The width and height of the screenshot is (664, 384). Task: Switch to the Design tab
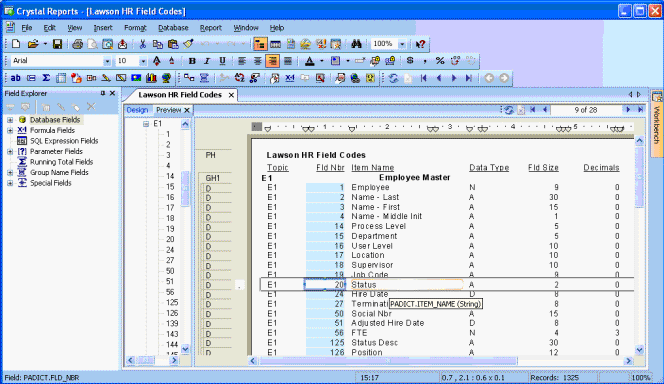point(137,110)
